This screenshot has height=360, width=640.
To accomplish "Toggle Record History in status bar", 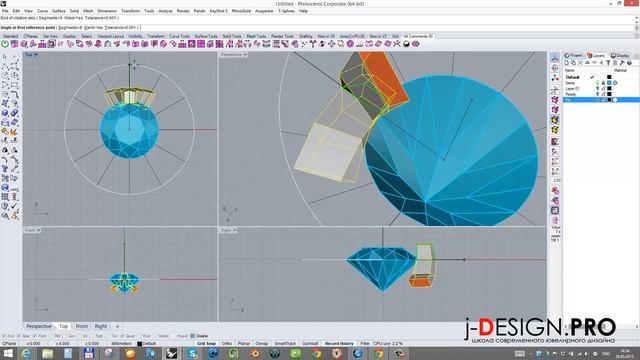I will coord(339,344).
